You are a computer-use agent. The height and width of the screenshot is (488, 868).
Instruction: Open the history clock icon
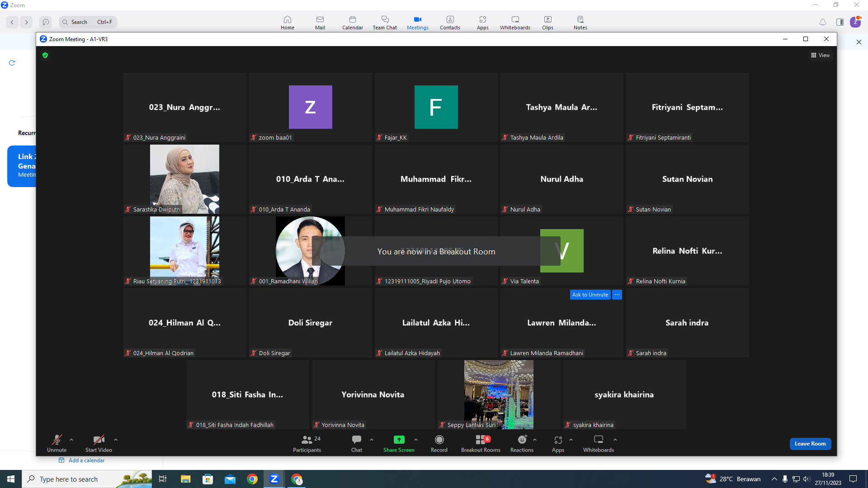46,22
